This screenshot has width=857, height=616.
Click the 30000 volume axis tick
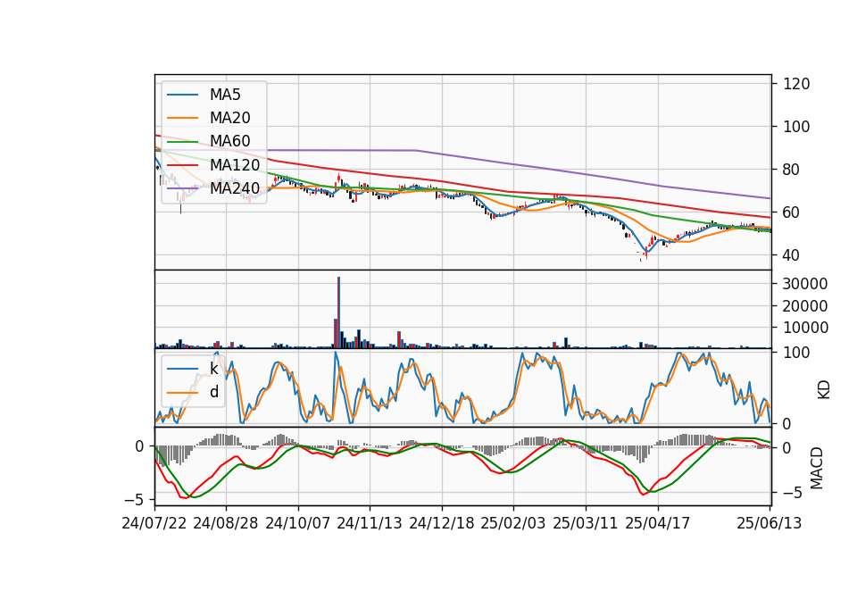805,284
